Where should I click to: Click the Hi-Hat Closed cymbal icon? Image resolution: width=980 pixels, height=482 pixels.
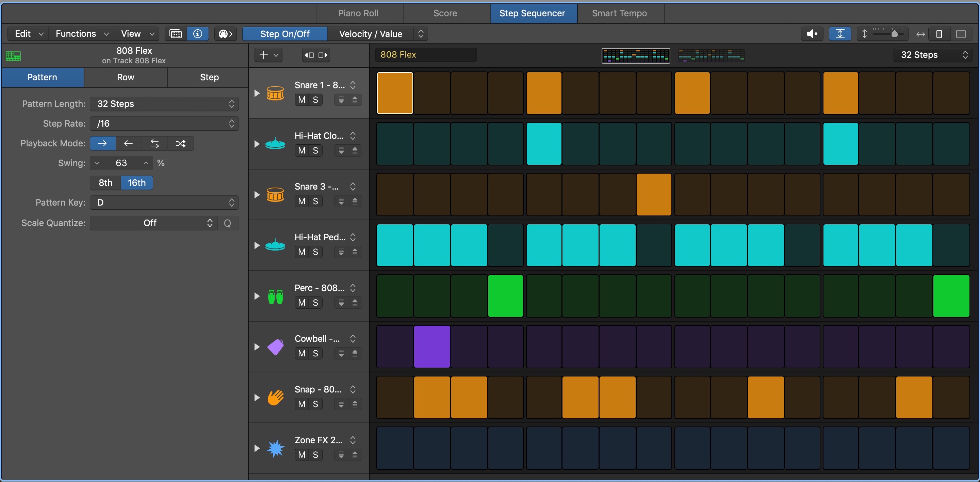click(275, 144)
